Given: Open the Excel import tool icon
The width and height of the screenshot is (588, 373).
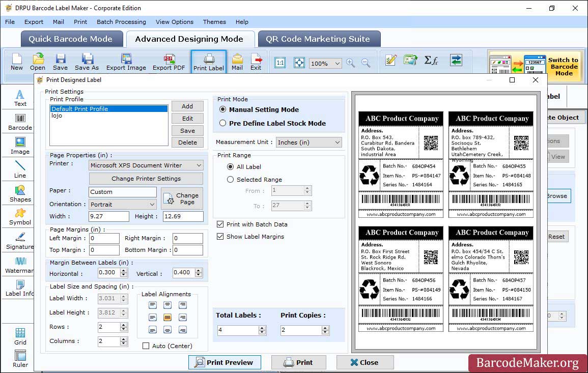Looking at the screenshot, I should (x=411, y=60).
